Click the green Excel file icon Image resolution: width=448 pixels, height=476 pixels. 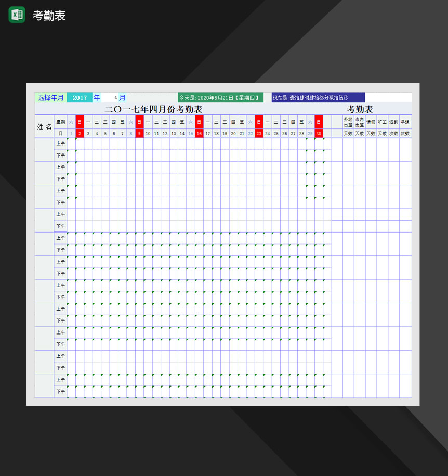[x=17, y=15]
